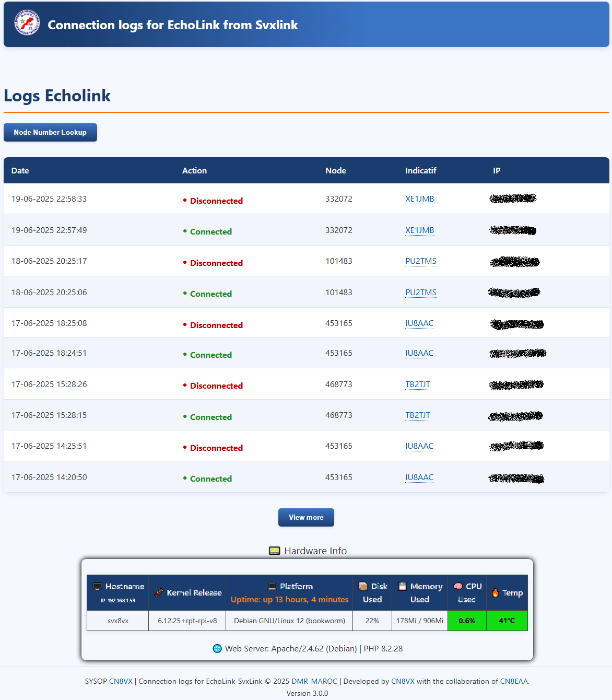
Task: Select the date 19-06-2025 22:57:49
Action: 49,230
